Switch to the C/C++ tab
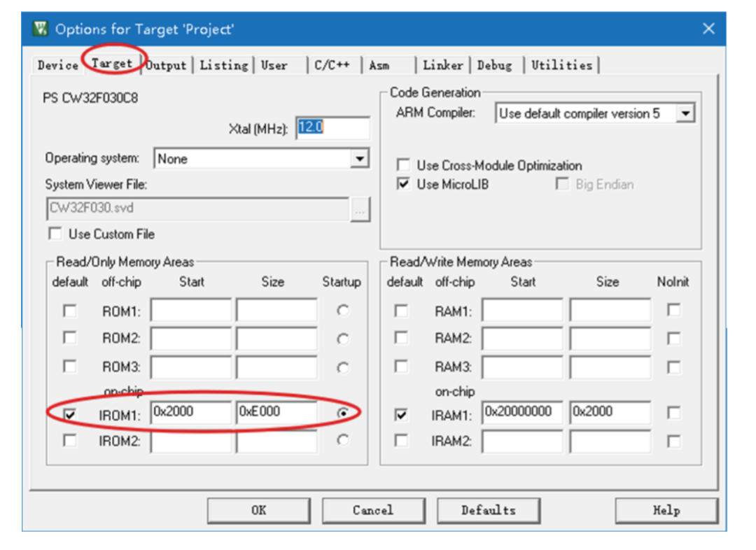Viewport: 756px width, 550px height. coord(332,65)
